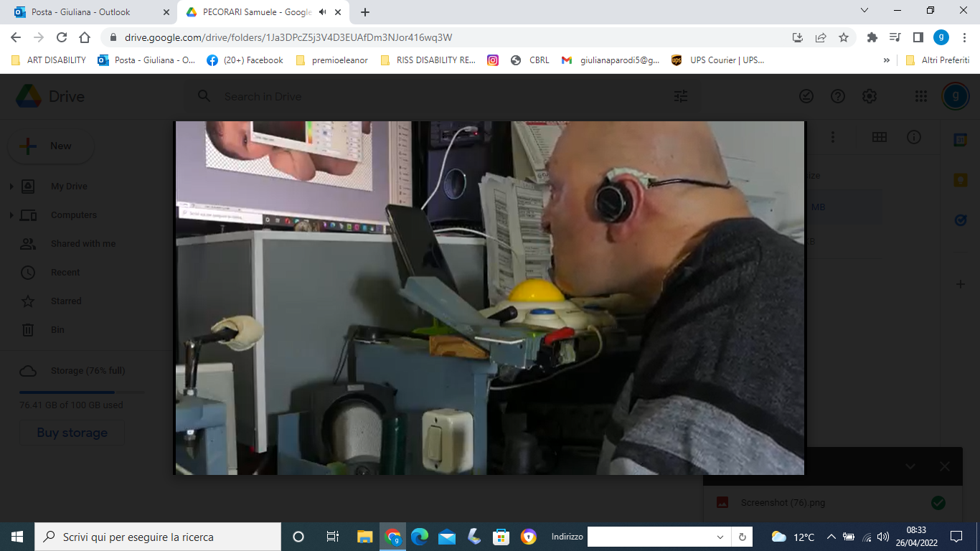Open the Shared with me section
Viewport: 980px width, 551px height.
83,244
